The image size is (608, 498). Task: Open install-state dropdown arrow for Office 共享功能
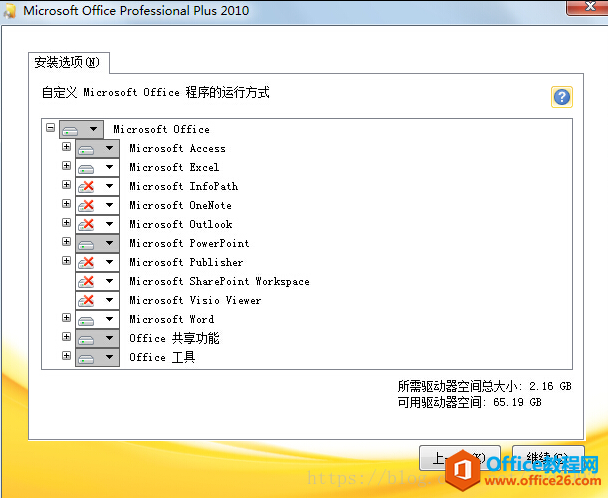tap(109, 338)
